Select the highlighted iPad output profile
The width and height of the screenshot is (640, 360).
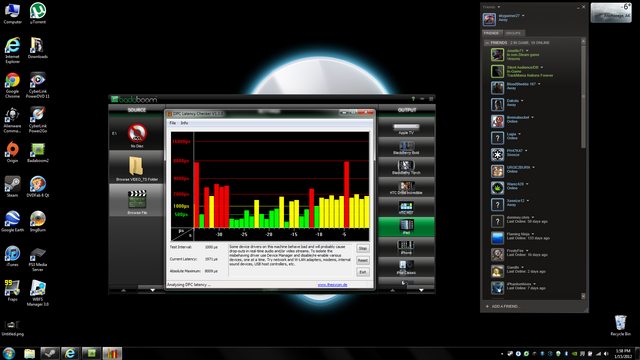406,227
